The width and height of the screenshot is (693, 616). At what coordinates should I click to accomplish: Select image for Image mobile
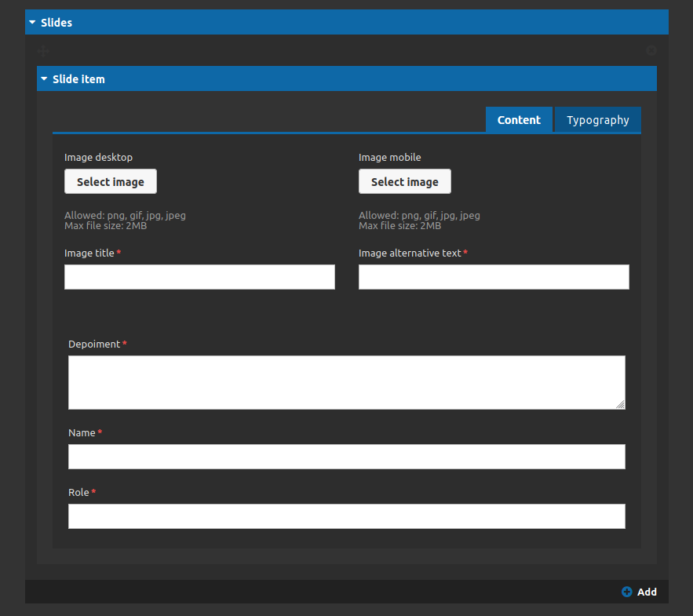(405, 181)
